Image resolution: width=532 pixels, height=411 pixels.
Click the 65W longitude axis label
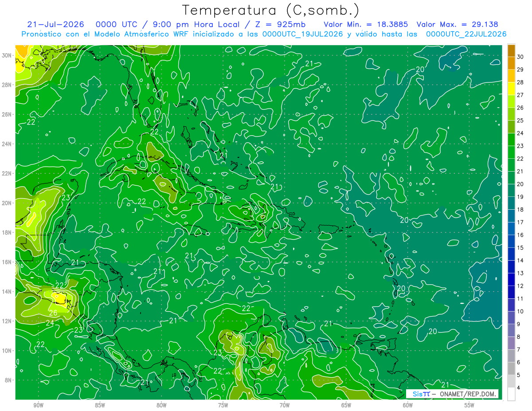(346, 405)
